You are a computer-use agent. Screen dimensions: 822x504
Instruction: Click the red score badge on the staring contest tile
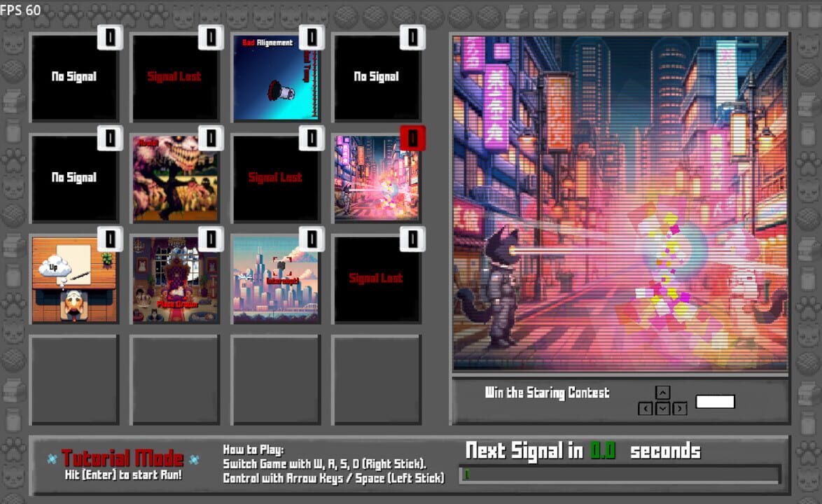click(x=412, y=138)
